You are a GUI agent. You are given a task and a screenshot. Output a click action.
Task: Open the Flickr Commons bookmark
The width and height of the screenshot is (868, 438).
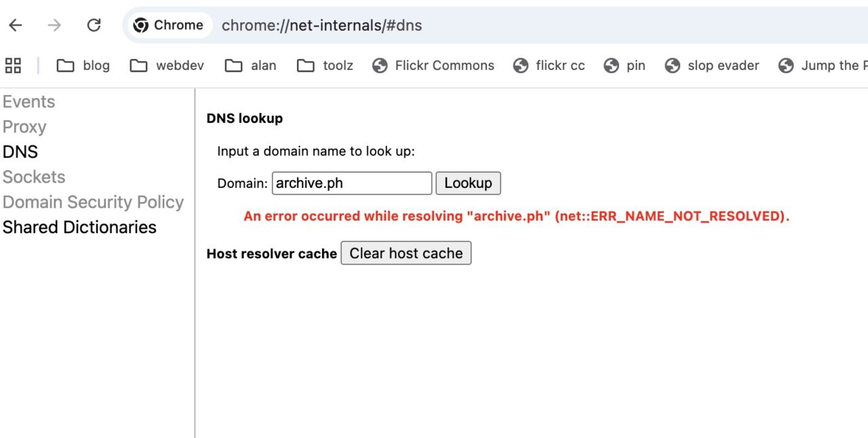pyautogui.click(x=434, y=65)
